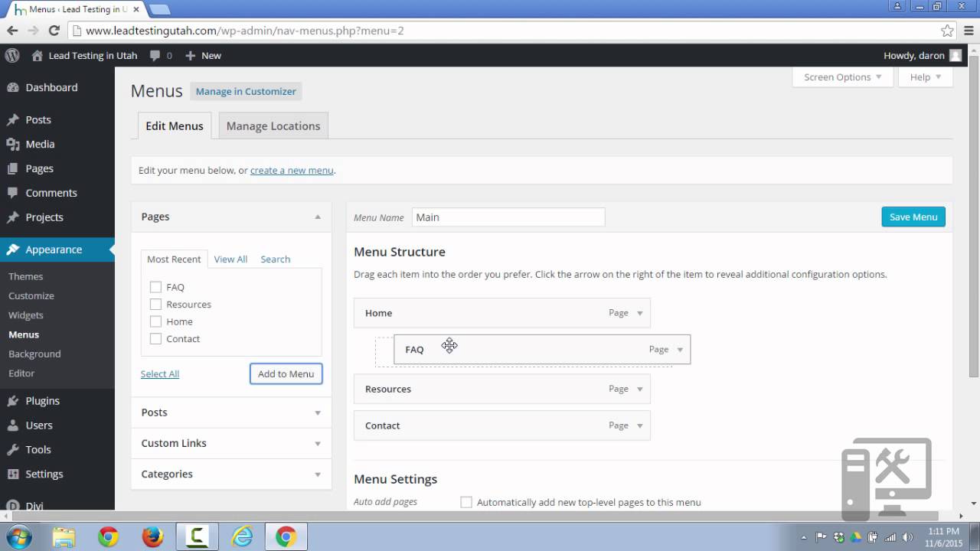Click the daron user avatar
Screen dimensions: 980x551
click(955, 55)
